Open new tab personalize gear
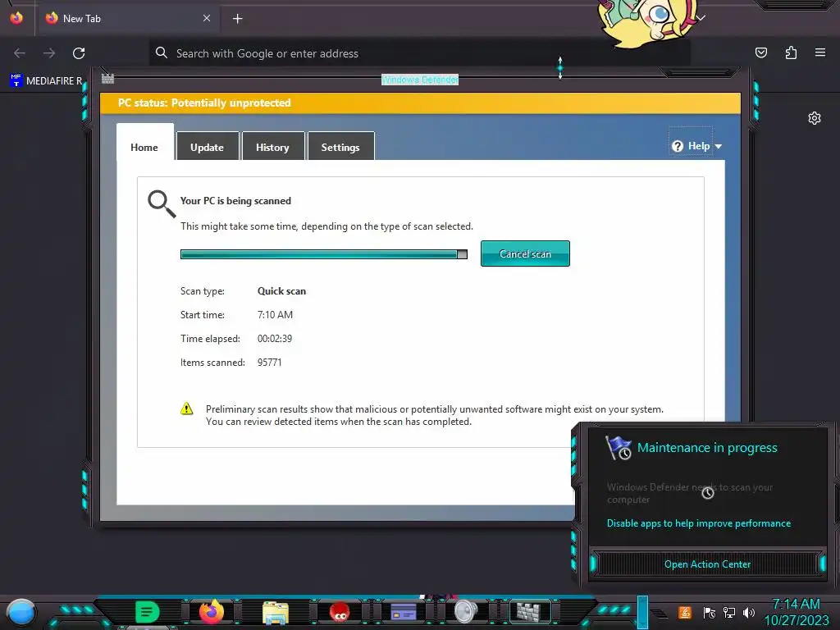This screenshot has height=630, width=840. pos(815,118)
